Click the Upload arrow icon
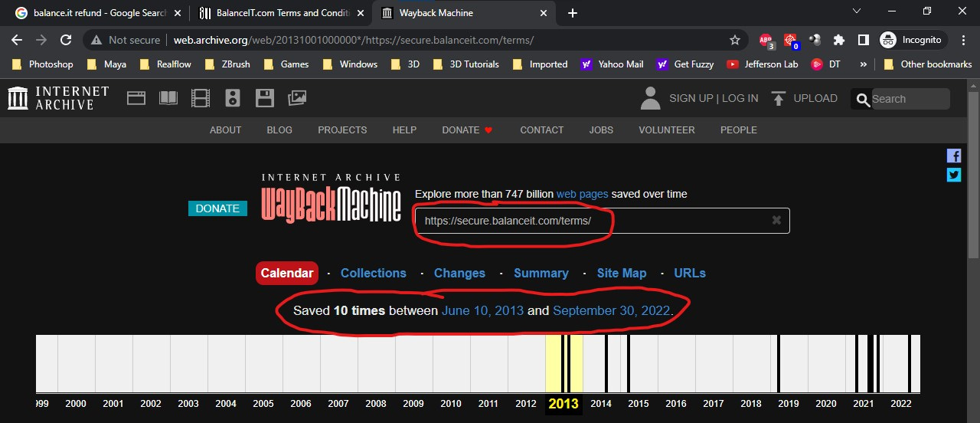Image resolution: width=980 pixels, height=423 pixels. (779, 98)
